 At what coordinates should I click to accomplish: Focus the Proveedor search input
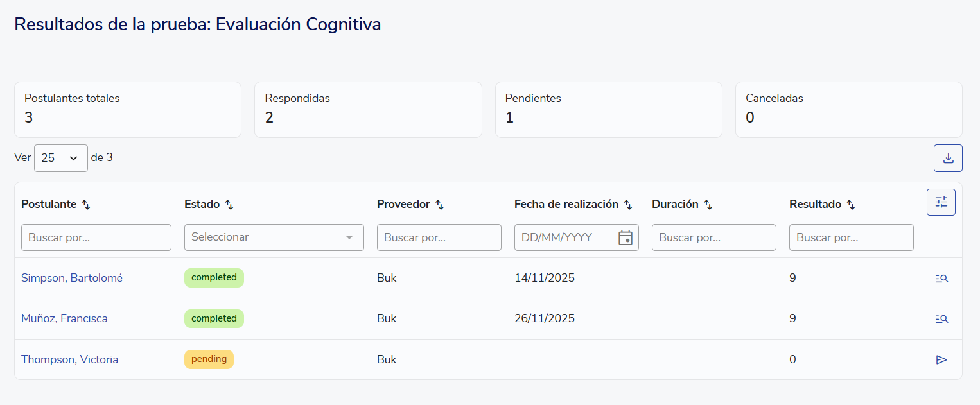click(x=439, y=237)
